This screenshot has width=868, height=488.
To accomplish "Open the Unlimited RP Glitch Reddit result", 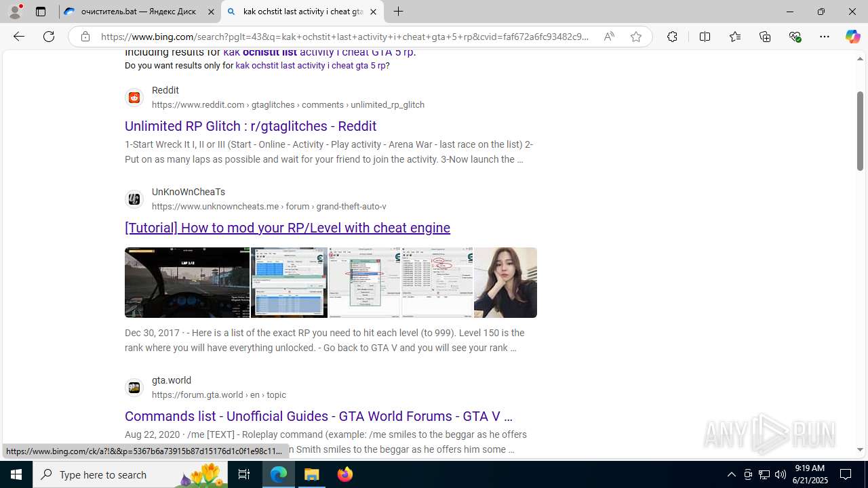I will click(x=250, y=126).
